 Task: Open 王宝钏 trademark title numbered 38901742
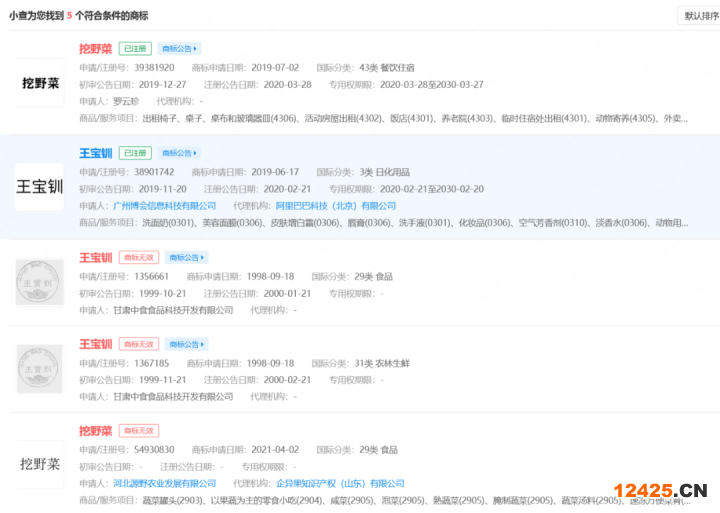96,153
